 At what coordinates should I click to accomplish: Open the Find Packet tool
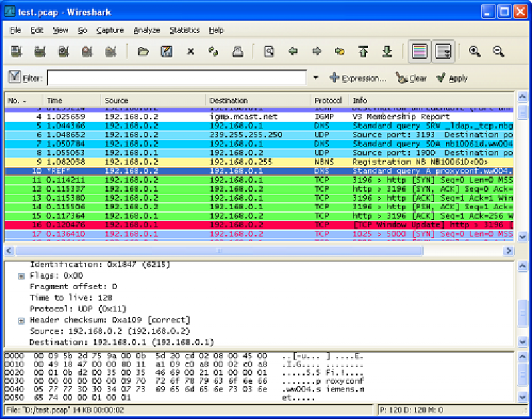[x=268, y=51]
